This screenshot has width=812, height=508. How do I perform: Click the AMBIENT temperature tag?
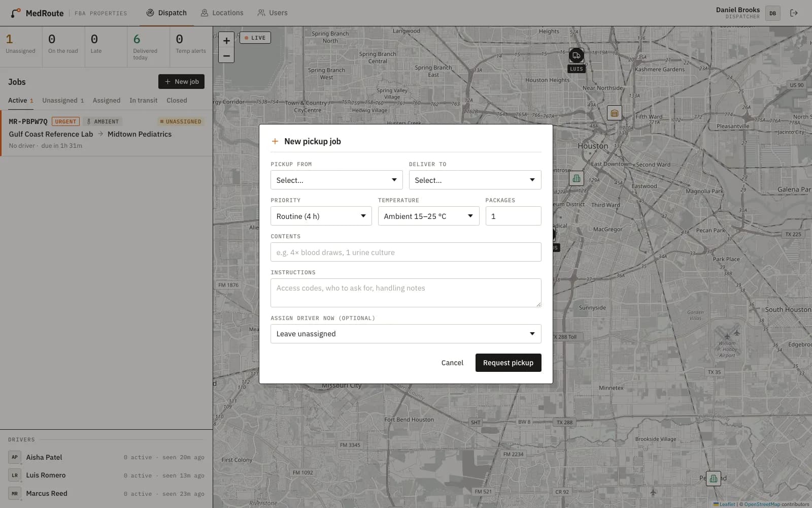click(103, 122)
